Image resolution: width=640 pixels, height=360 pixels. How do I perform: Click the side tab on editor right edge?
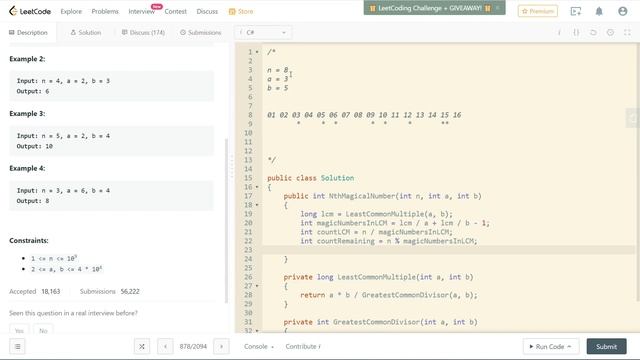[x=633, y=118]
